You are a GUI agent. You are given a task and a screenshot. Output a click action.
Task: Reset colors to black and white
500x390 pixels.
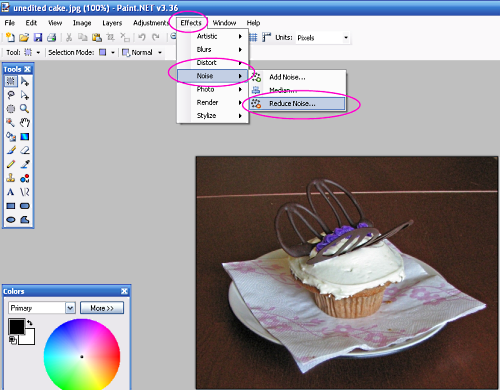coord(13,340)
